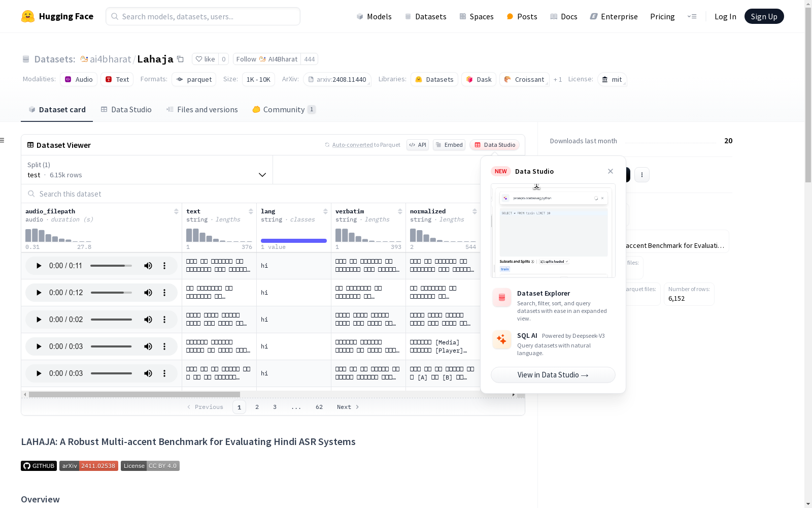Viewport: 812px width, 508px height.
Task: Click the Data Studio preview thumbnail
Action: click(553, 231)
